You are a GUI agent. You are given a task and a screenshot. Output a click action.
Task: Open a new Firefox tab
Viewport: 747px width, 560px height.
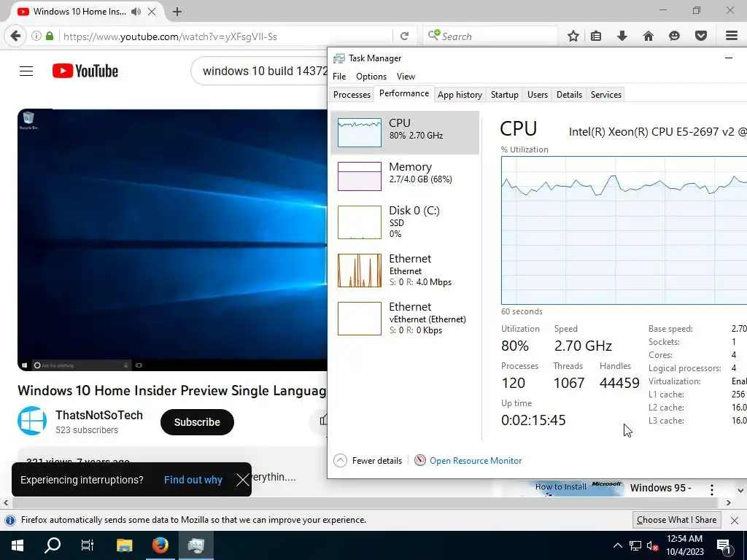tap(177, 12)
